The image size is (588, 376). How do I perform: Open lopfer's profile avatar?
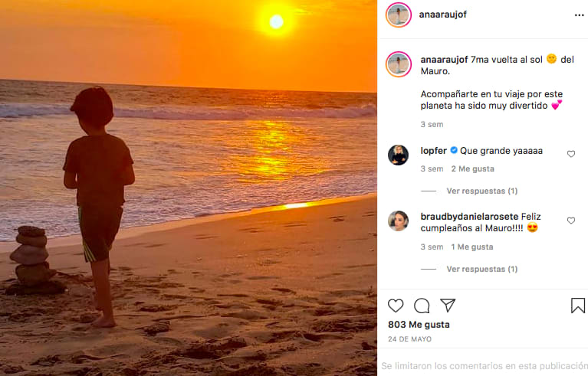pos(399,155)
